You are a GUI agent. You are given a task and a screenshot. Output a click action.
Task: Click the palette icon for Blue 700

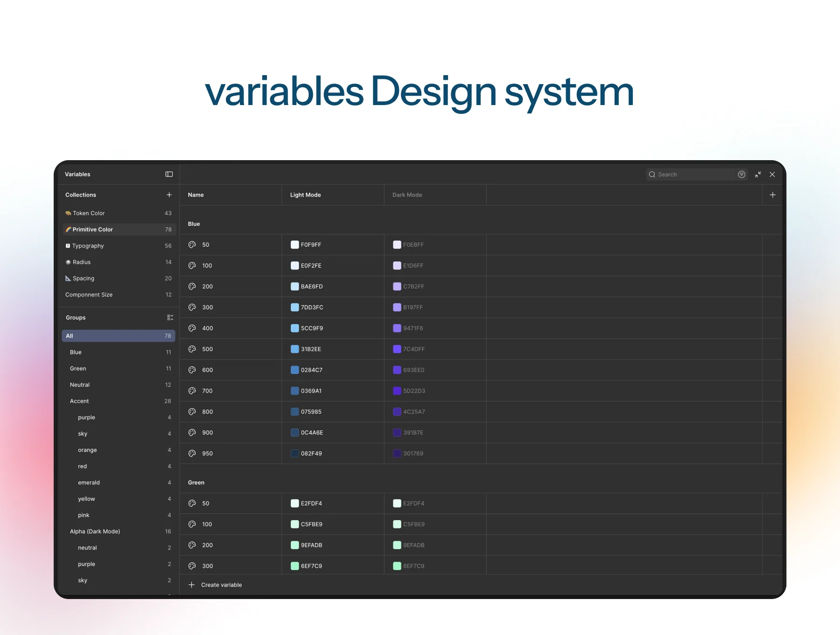tap(192, 391)
